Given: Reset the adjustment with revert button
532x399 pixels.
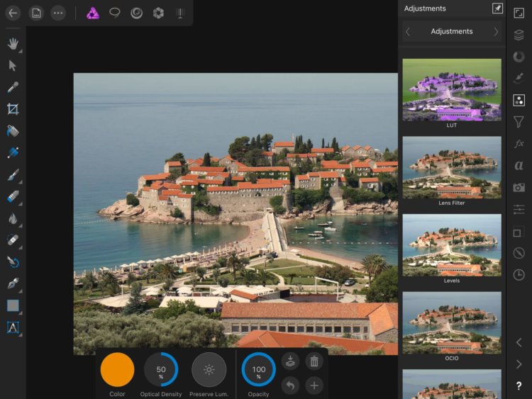Looking at the screenshot, I should [290, 386].
